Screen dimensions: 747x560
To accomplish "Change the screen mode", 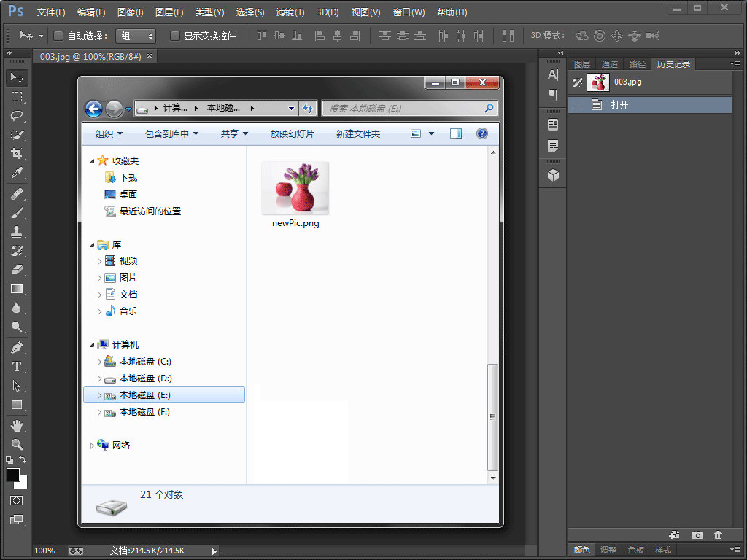I will [x=17, y=519].
